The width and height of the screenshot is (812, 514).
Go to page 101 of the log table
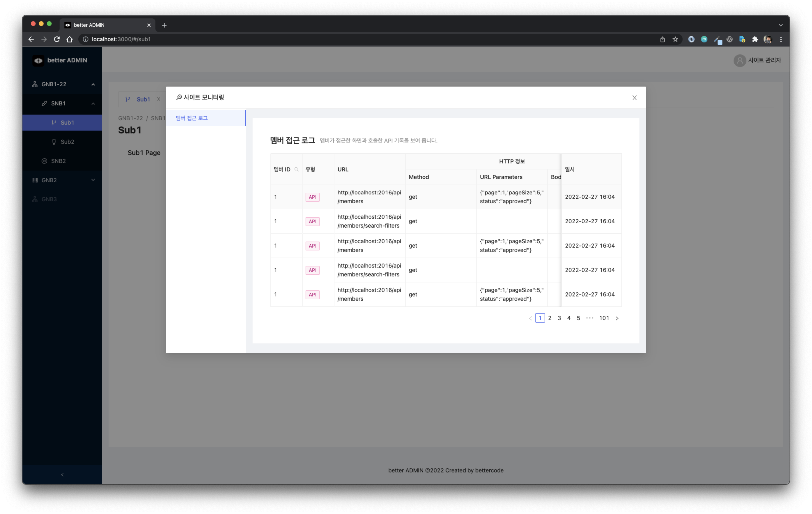[604, 318]
